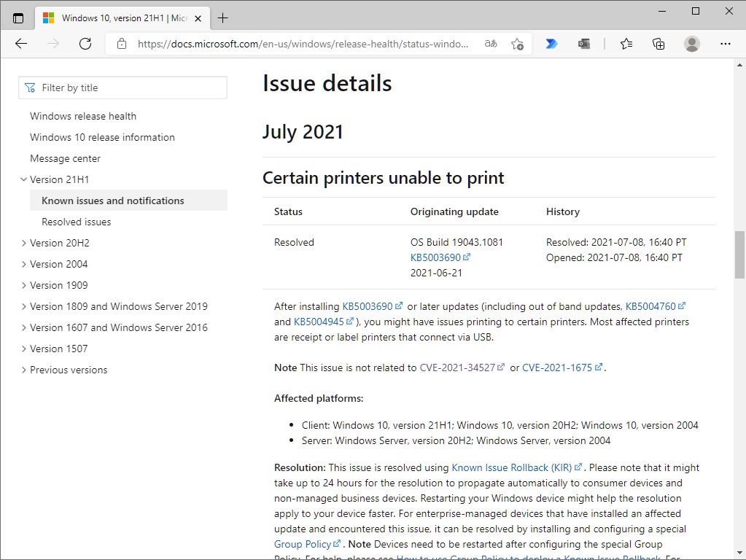Select the Windows 10 version 21H1 tab
Viewport: 746px width, 560px height.
pos(123,18)
